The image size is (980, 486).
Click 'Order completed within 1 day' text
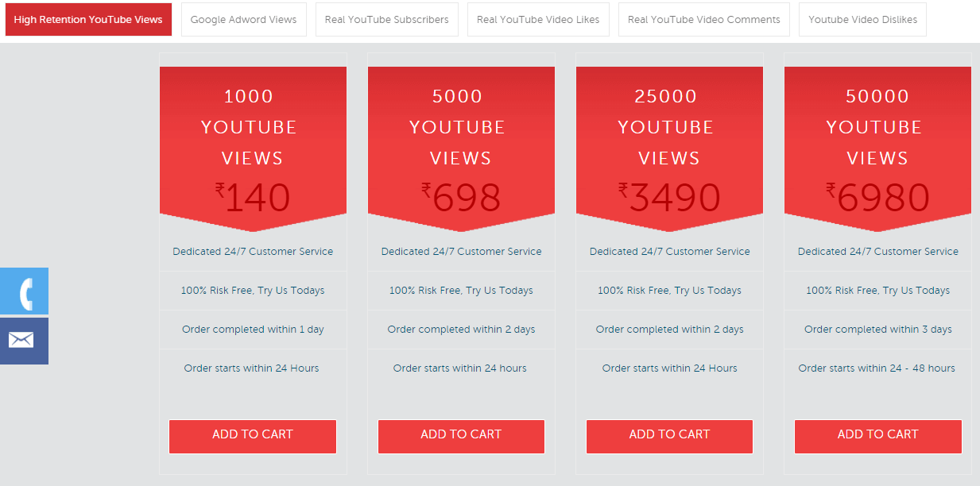tap(253, 330)
